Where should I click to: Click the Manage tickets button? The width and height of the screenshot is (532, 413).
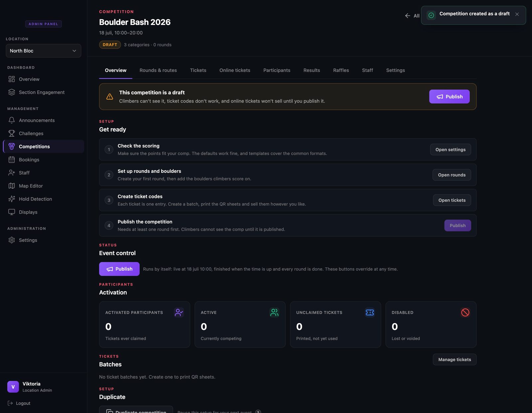pos(455,359)
